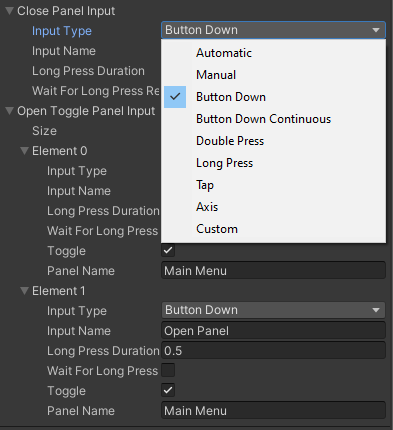Collapse the Close Panel Input foldout

click(x=9, y=11)
